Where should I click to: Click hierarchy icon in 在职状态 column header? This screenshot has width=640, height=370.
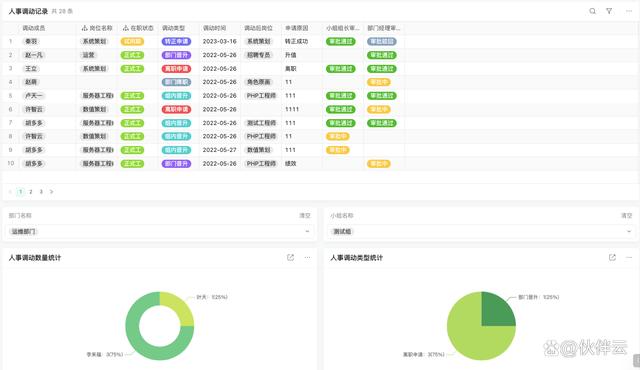[x=126, y=28]
